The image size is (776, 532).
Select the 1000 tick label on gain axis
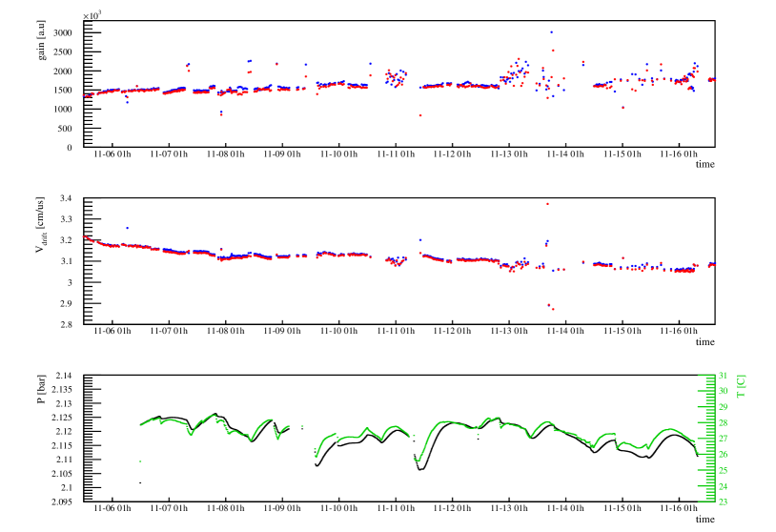(63, 110)
